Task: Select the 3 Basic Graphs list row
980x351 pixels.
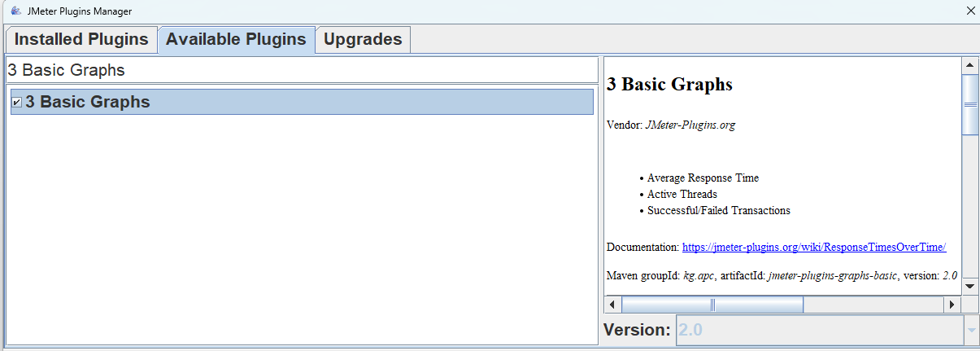Action: 302,102
